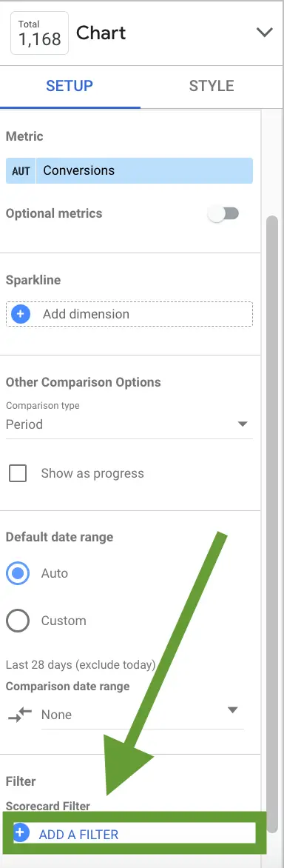Click the Last 28 days date range text
This screenshot has height=868, width=284.
pos(81,664)
